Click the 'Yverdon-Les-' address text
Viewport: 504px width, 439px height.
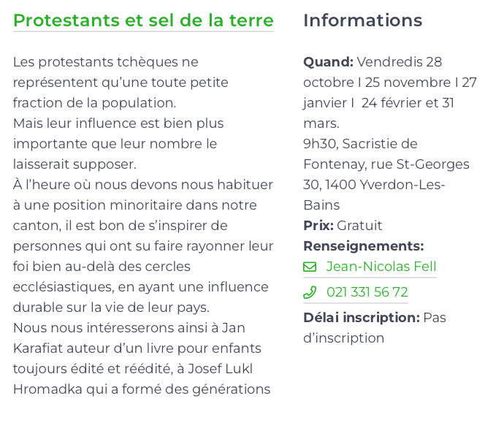[x=402, y=185]
